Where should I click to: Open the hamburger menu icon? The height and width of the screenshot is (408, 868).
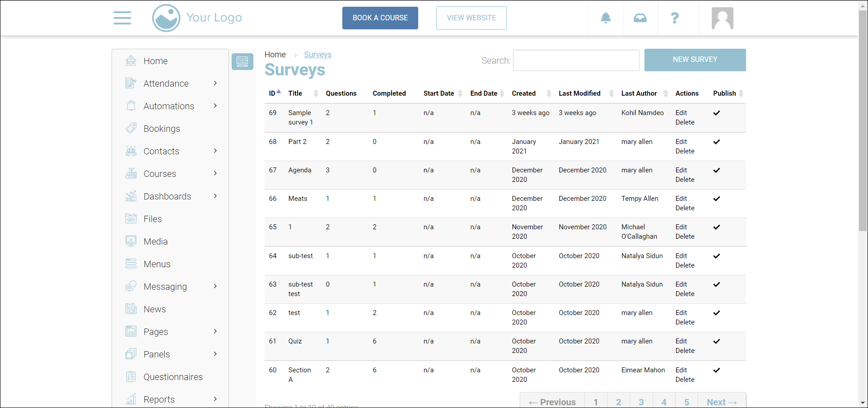[x=122, y=18]
